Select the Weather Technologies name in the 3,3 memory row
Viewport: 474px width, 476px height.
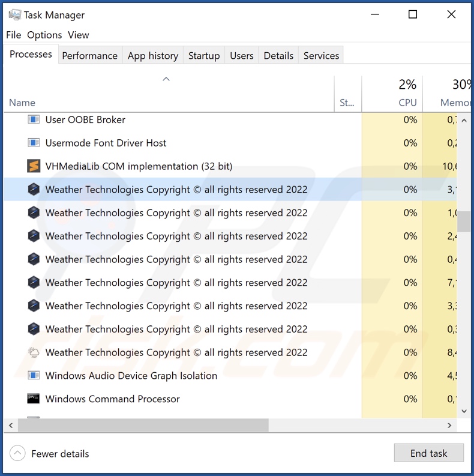click(x=176, y=306)
